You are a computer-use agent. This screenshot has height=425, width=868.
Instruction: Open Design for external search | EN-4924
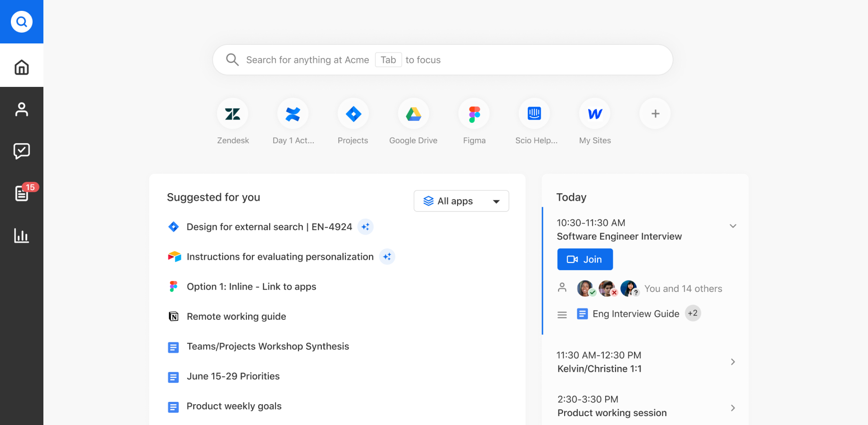click(269, 227)
